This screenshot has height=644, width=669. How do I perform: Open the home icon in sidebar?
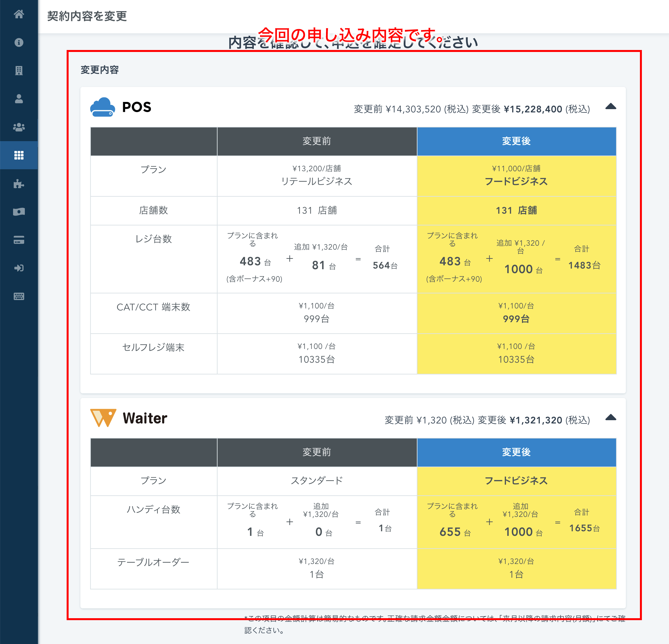pyautogui.click(x=19, y=14)
